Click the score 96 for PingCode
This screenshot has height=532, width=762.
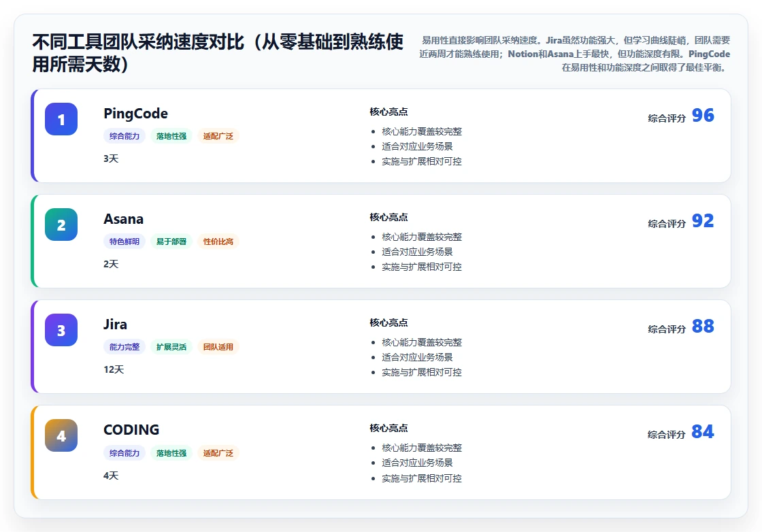point(703,115)
